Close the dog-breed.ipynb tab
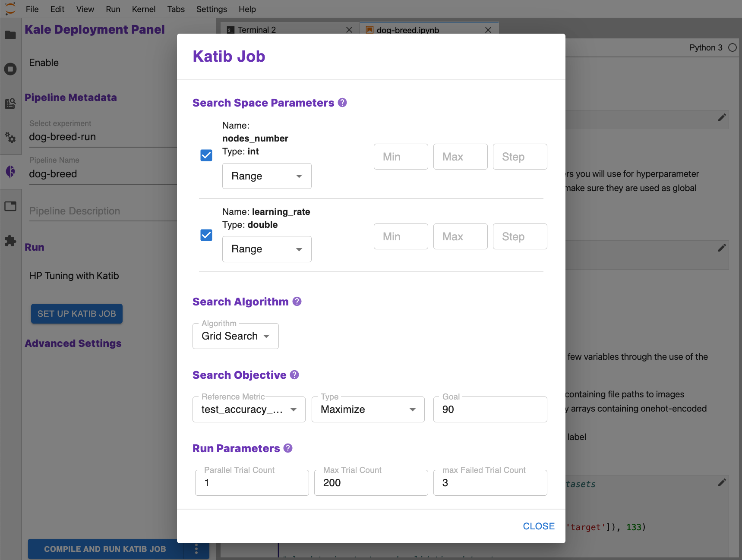This screenshot has width=742, height=560. 488,30
